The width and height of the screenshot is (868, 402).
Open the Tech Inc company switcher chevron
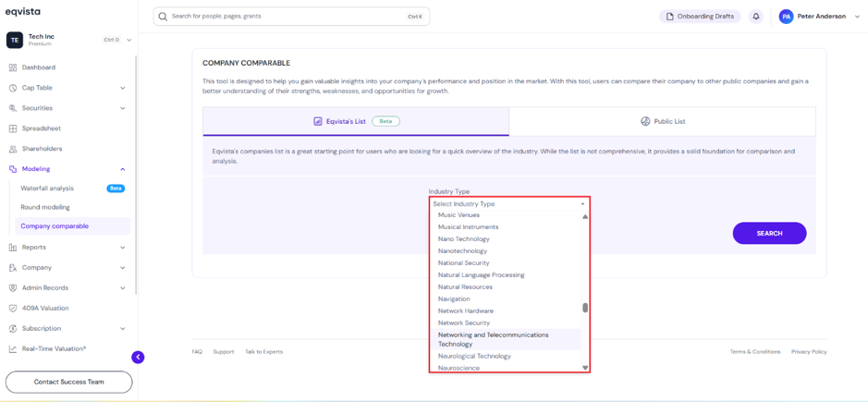click(x=129, y=40)
